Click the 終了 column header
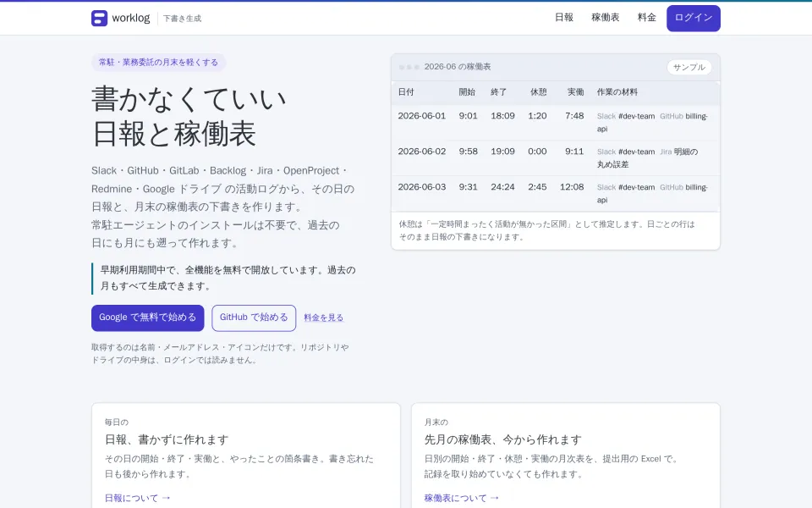The height and width of the screenshot is (508, 812). click(x=499, y=91)
